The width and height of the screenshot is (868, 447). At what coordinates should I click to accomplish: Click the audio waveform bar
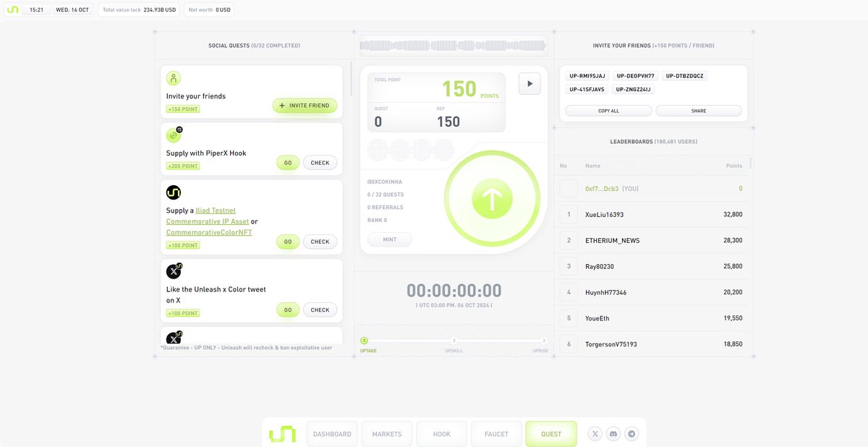click(454, 46)
